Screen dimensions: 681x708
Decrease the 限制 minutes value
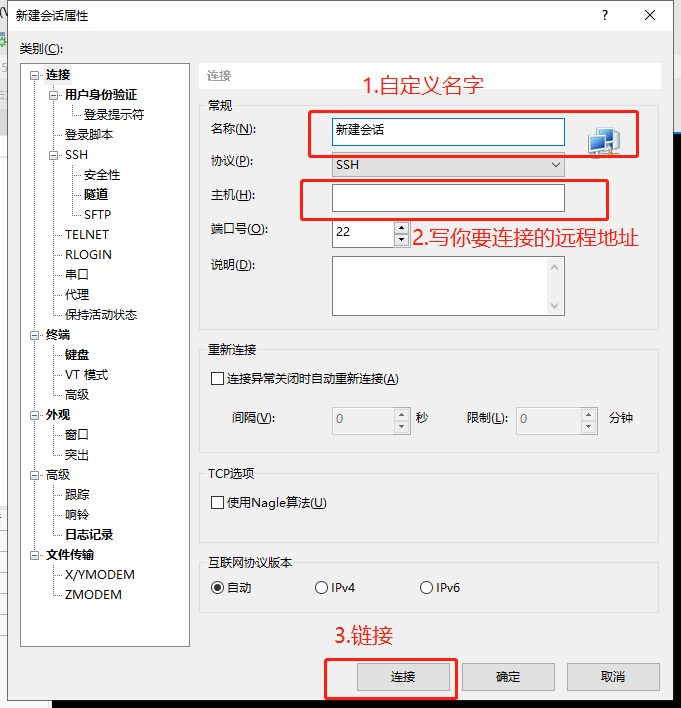(588, 427)
